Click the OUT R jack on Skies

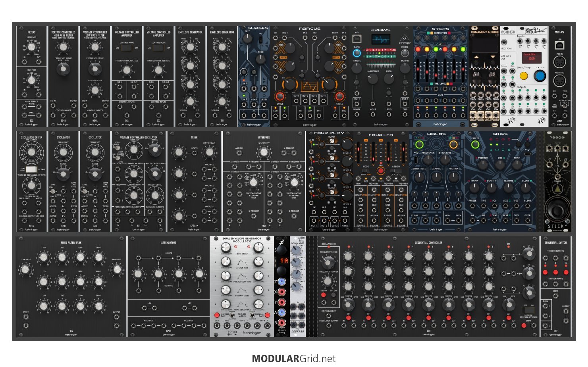click(x=528, y=221)
